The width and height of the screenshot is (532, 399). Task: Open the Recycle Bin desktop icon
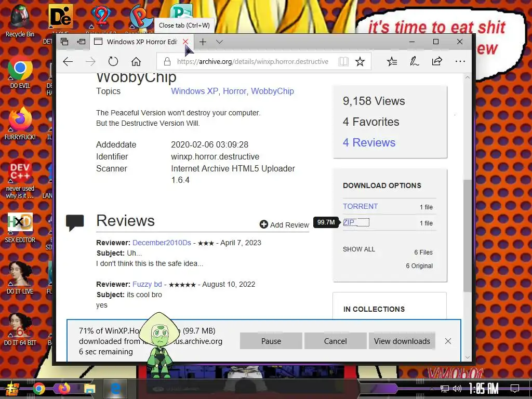coord(20,21)
